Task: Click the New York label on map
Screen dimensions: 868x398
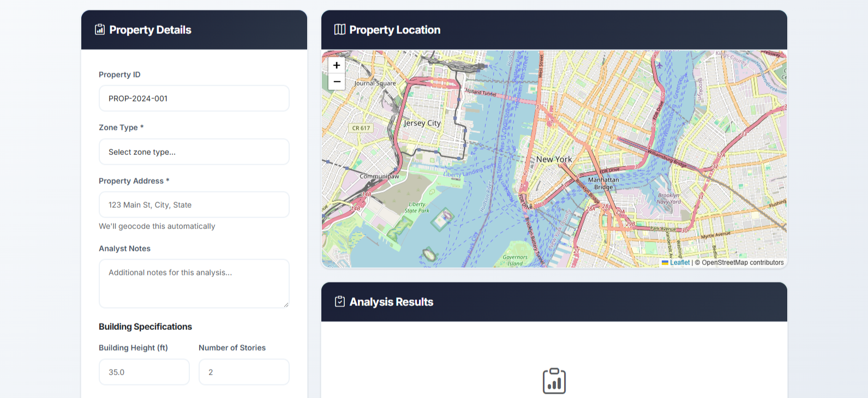Action: point(554,159)
